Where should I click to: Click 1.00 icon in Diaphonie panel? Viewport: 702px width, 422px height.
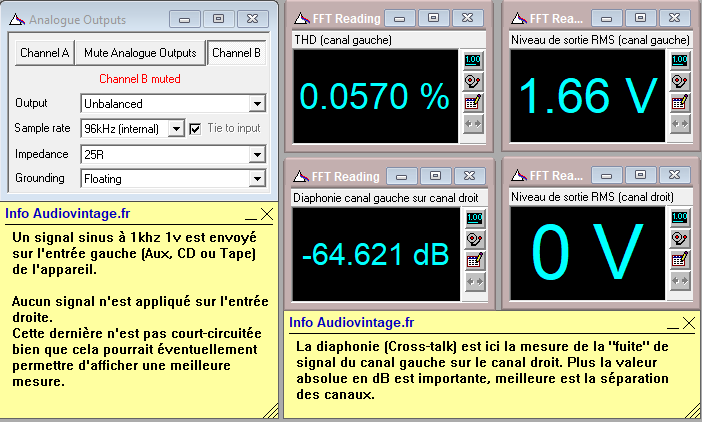[x=472, y=218]
